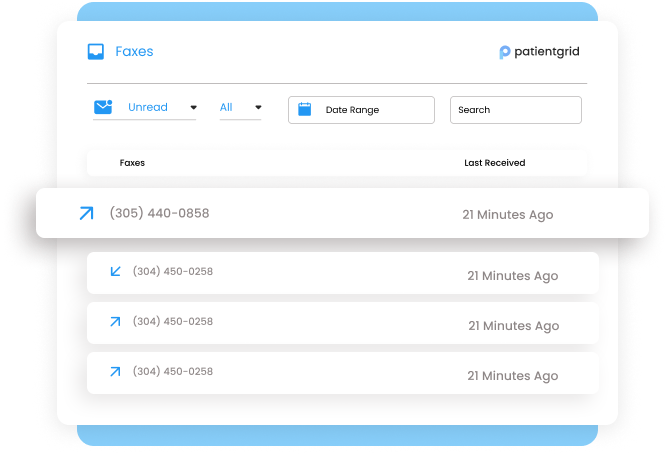Open the Unread filter dropdown
Viewport: 667px width, 454px height.
coord(145,108)
